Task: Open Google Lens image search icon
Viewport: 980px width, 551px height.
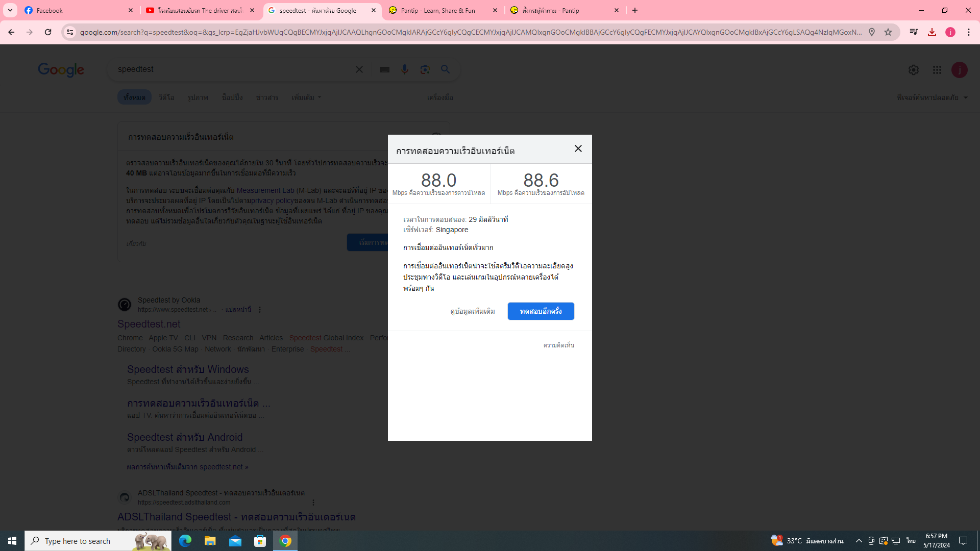Action: [x=425, y=69]
